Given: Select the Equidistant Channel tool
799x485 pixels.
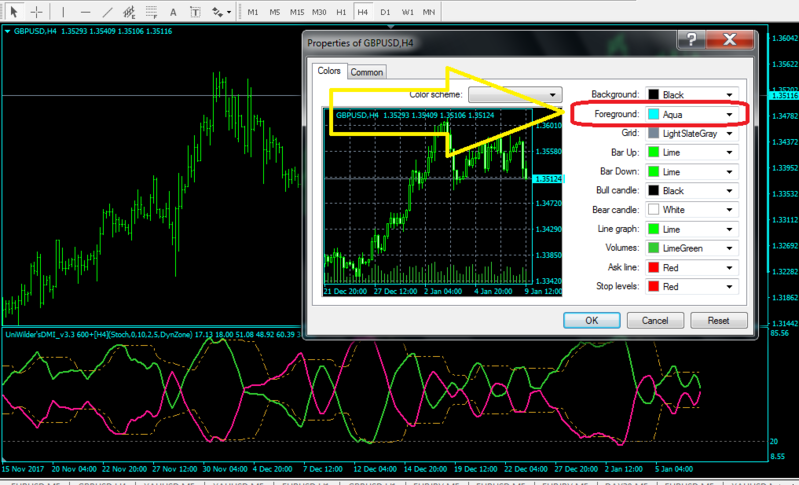Looking at the screenshot, I should point(129,11).
